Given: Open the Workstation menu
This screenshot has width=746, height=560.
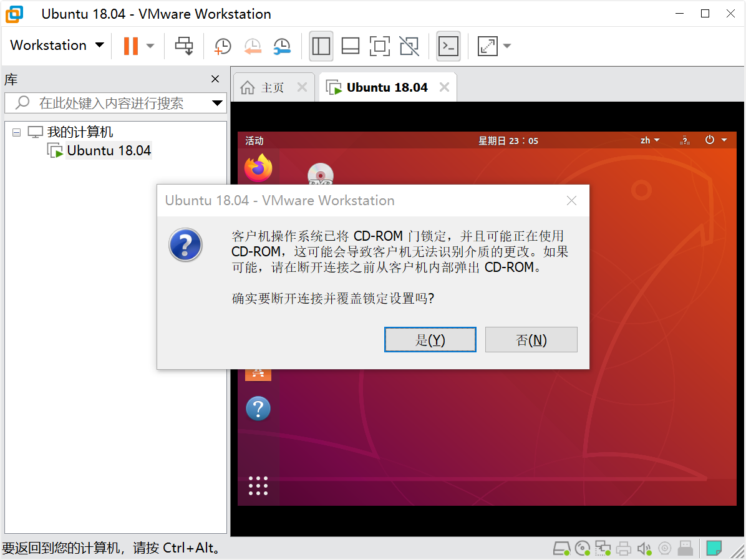Looking at the screenshot, I should pos(56,45).
